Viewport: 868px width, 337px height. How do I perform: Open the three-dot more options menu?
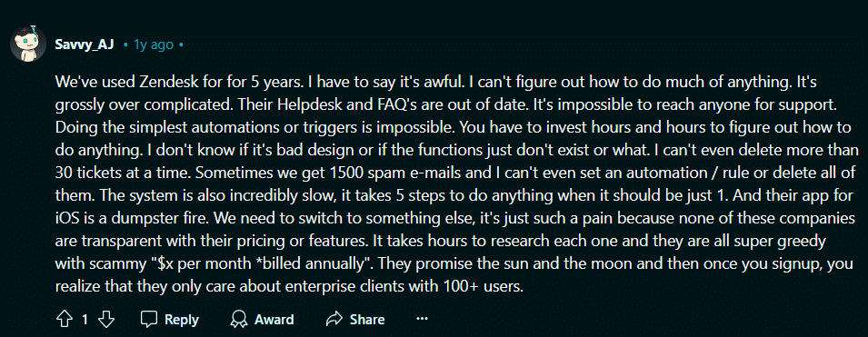tap(422, 319)
